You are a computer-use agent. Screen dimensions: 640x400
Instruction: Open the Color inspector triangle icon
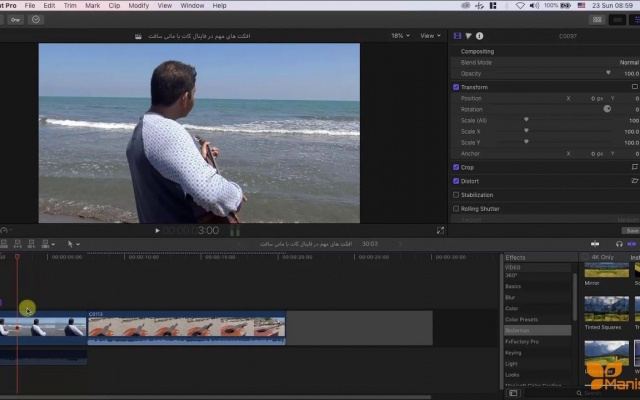coord(468,36)
